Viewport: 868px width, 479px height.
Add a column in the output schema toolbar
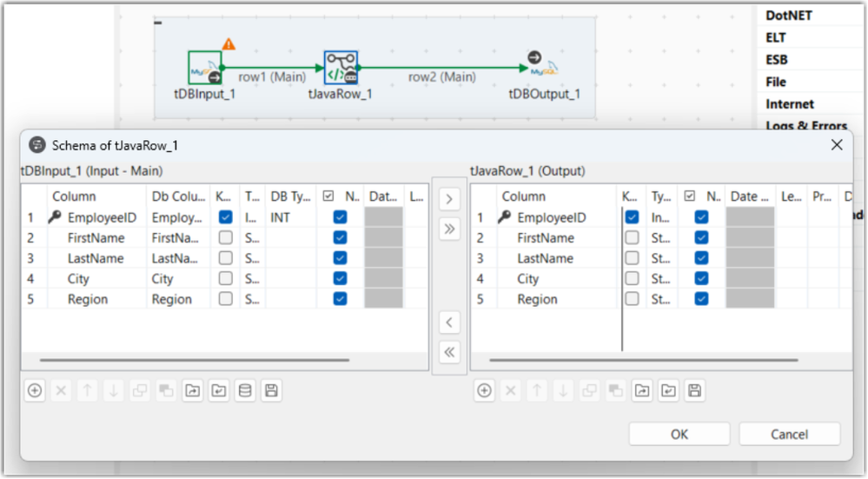pyautogui.click(x=484, y=391)
